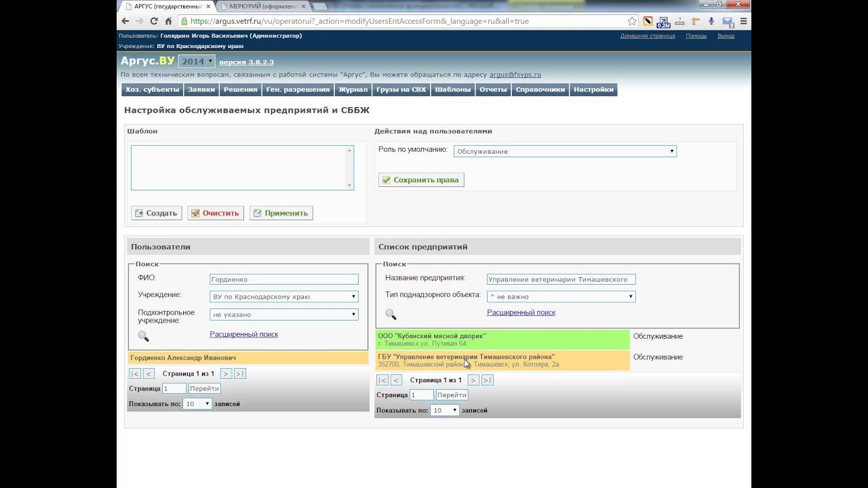Click the Создать button

(157, 213)
